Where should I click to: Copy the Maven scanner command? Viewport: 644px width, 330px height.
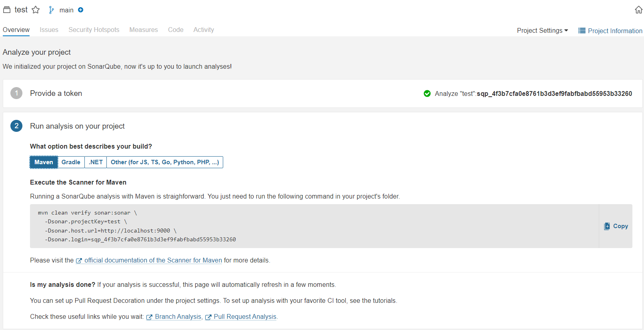pyautogui.click(x=616, y=226)
